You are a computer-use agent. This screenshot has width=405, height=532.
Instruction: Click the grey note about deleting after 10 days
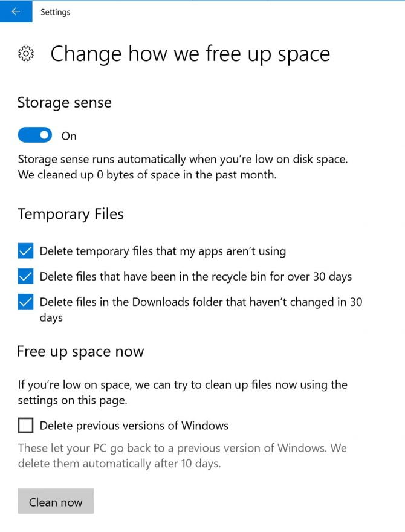tap(182, 456)
